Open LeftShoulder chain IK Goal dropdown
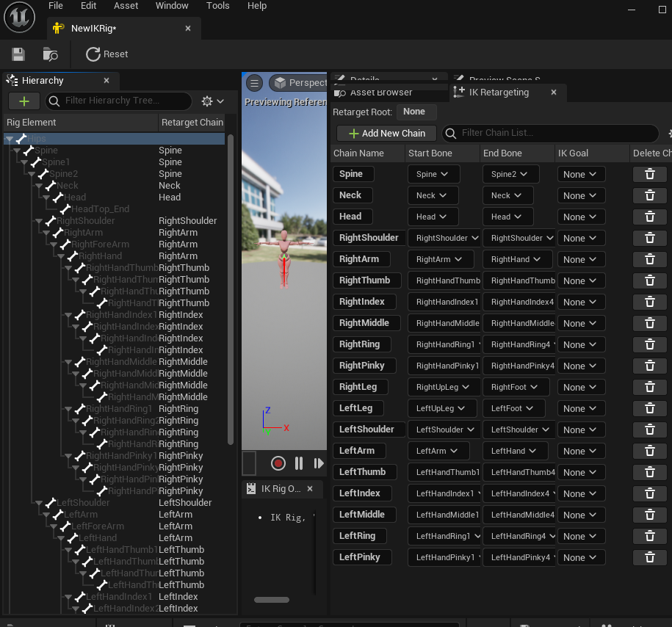This screenshot has height=627, width=672. point(581,430)
